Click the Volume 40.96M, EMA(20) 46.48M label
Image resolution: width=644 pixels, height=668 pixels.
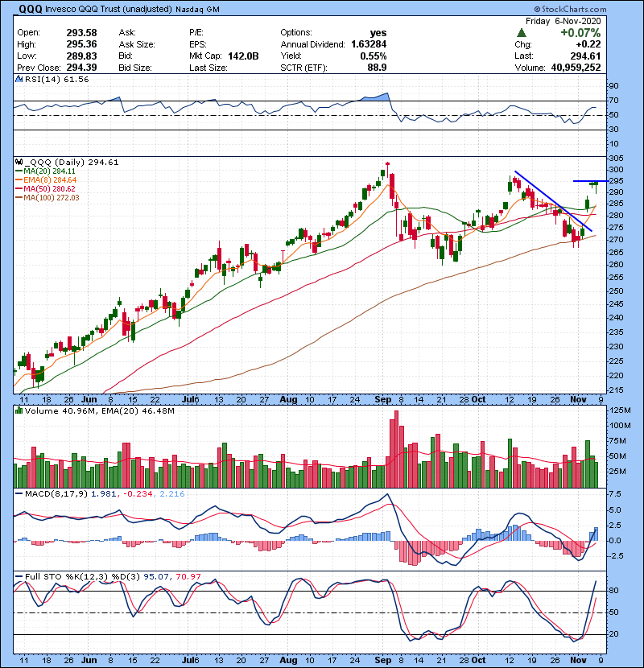99,410
